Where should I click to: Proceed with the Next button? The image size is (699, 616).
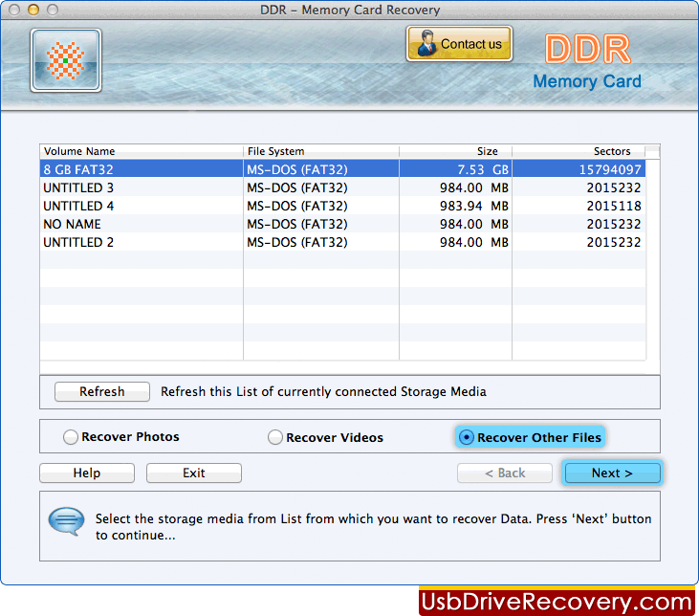click(612, 473)
